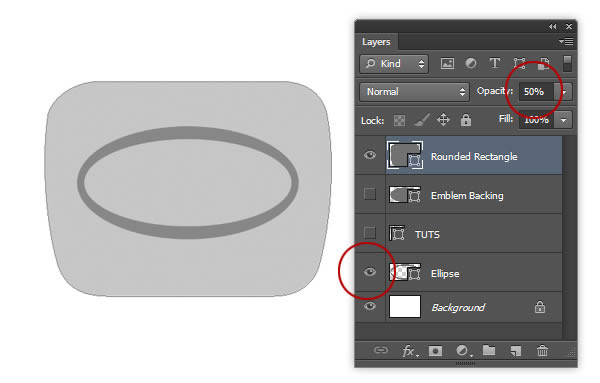Filter layers by type layer icon
Viewport: 600px width, 383px height.
[x=495, y=64]
